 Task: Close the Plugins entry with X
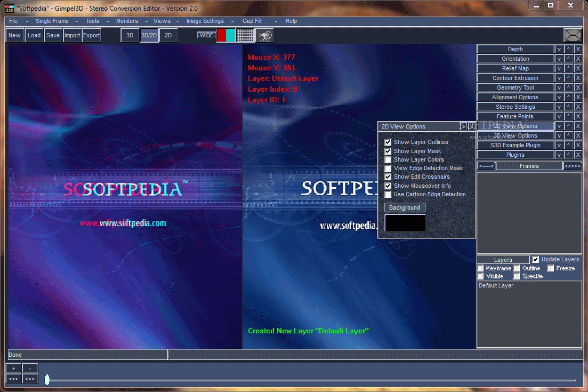coord(578,155)
